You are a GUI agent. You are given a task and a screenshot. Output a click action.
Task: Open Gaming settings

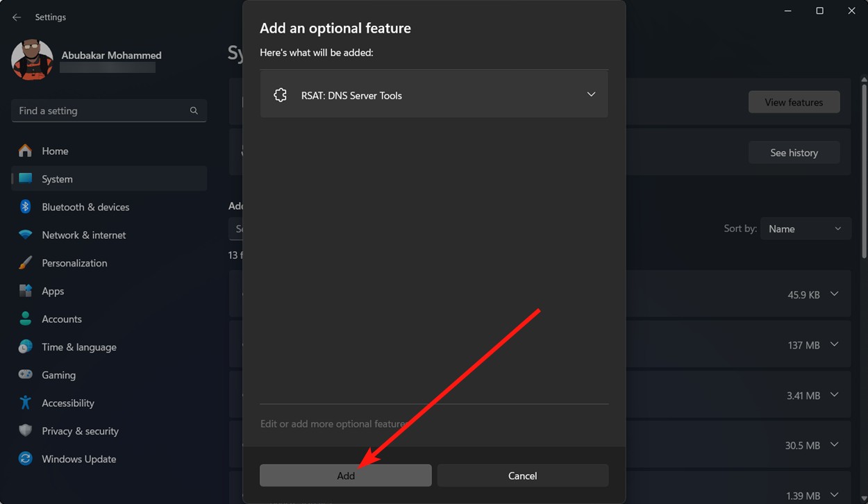click(58, 374)
